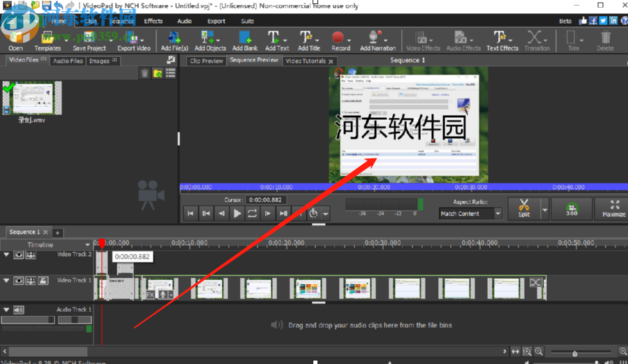628x364 pixels.
Task: Click the Add File(s) toolbar icon
Action: [174, 40]
